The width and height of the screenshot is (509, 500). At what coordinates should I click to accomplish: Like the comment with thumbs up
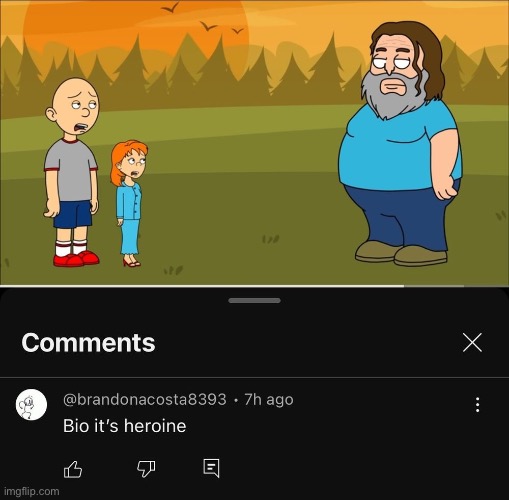[x=73, y=469]
